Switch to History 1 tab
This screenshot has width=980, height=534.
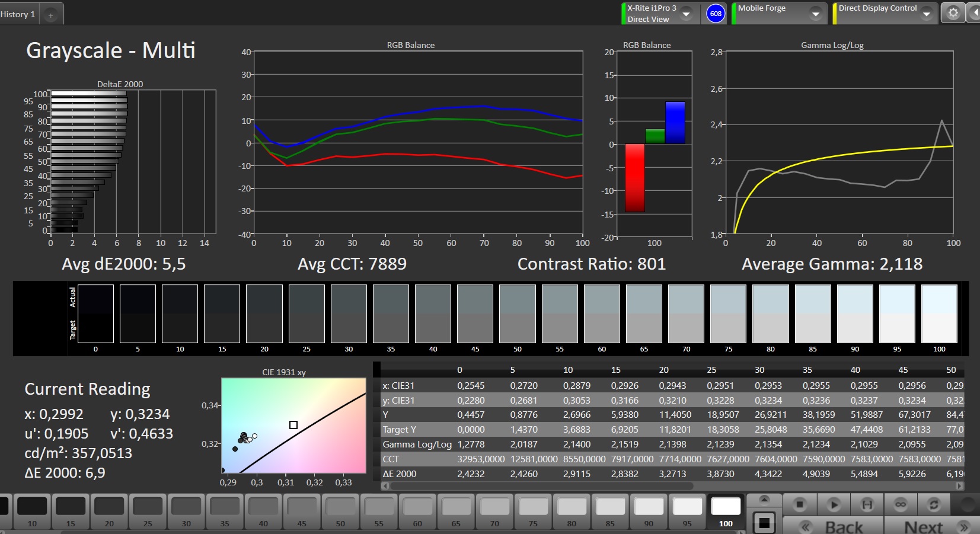tap(18, 14)
